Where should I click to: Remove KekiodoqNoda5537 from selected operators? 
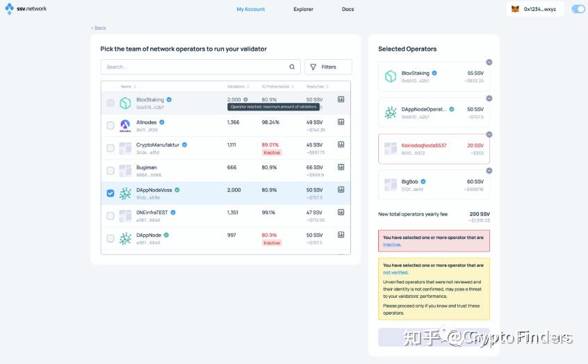(x=489, y=135)
